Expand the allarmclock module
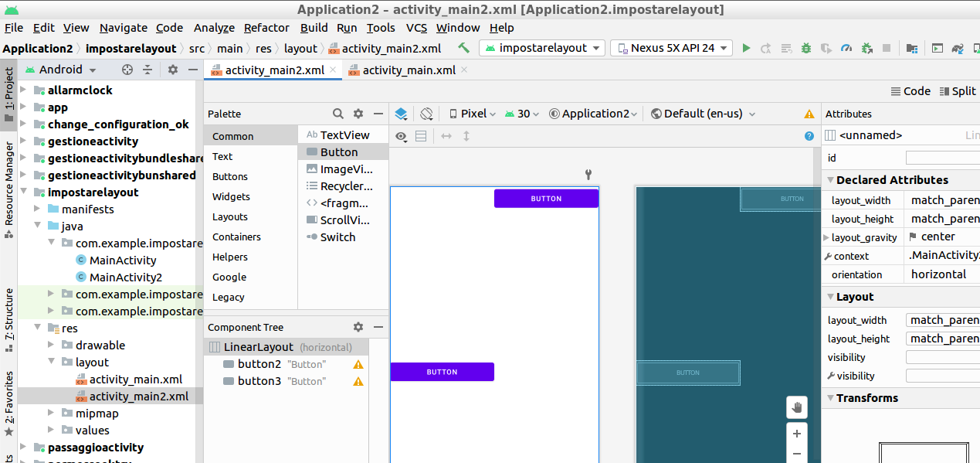Viewport: 980px width, 463px height. [x=23, y=90]
